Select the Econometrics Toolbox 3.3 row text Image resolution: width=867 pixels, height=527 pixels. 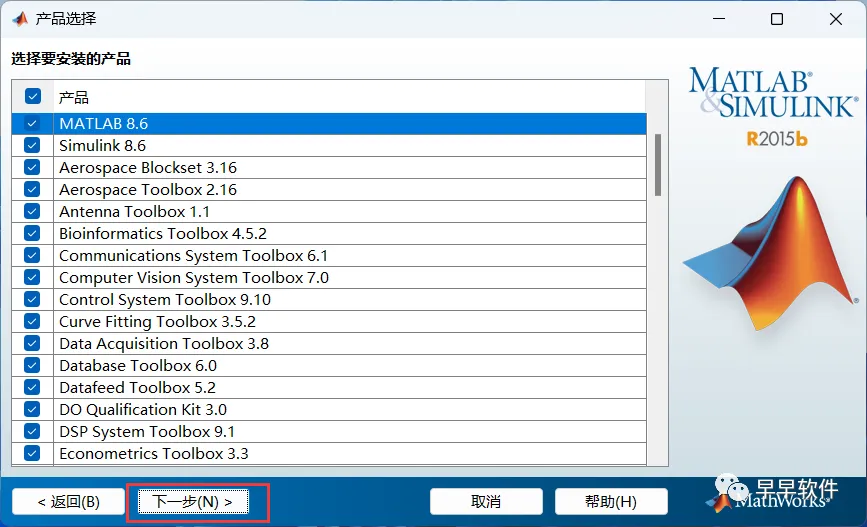click(154, 453)
